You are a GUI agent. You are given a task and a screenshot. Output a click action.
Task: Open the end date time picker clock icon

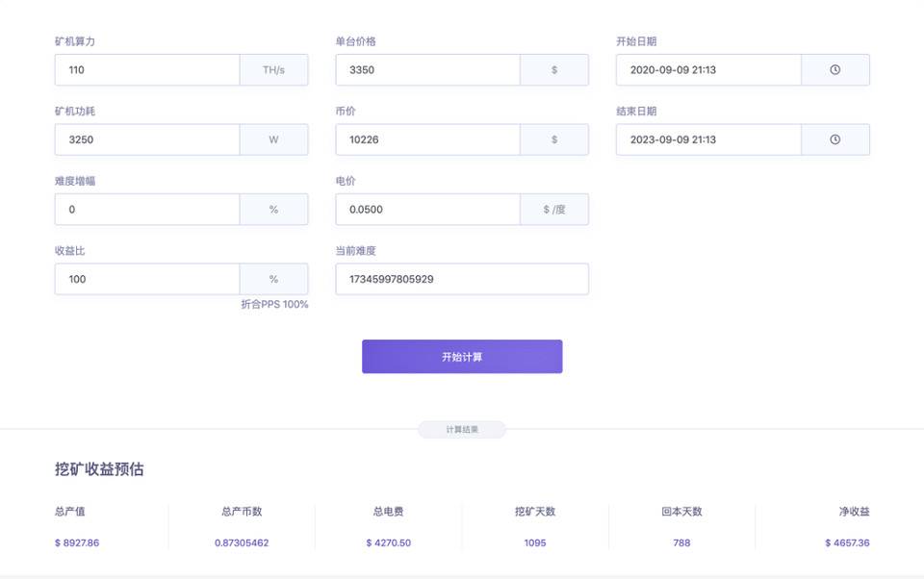point(835,139)
